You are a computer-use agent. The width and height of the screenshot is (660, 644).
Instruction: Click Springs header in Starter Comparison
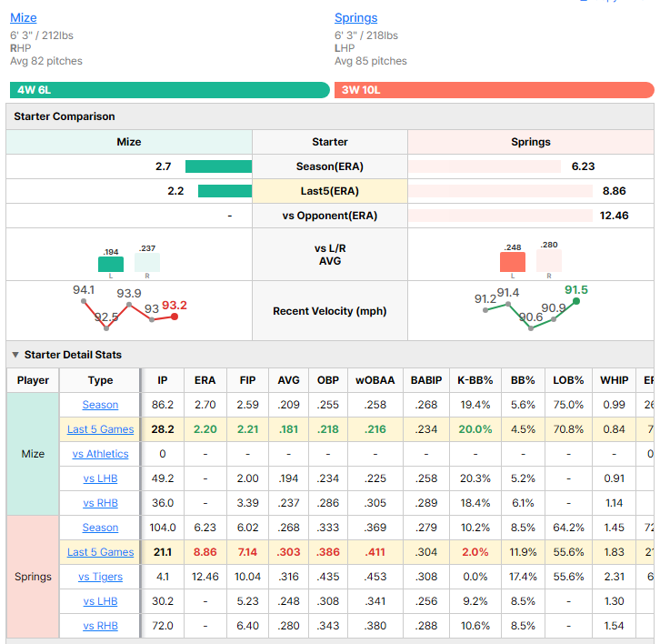point(531,142)
